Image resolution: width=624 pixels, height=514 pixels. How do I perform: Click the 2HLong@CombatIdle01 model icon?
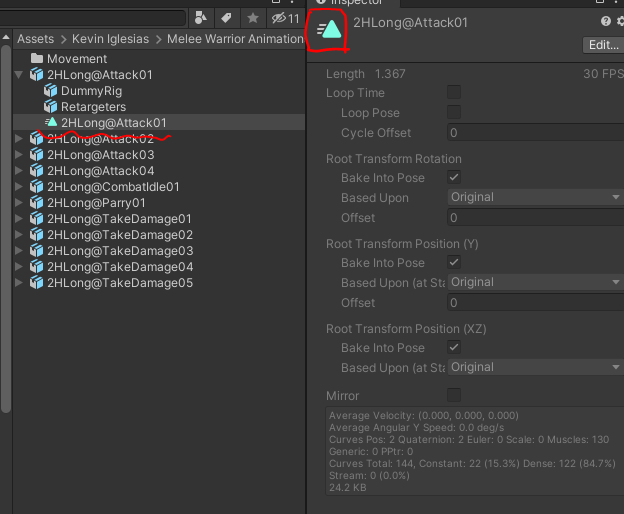[37, 187]
